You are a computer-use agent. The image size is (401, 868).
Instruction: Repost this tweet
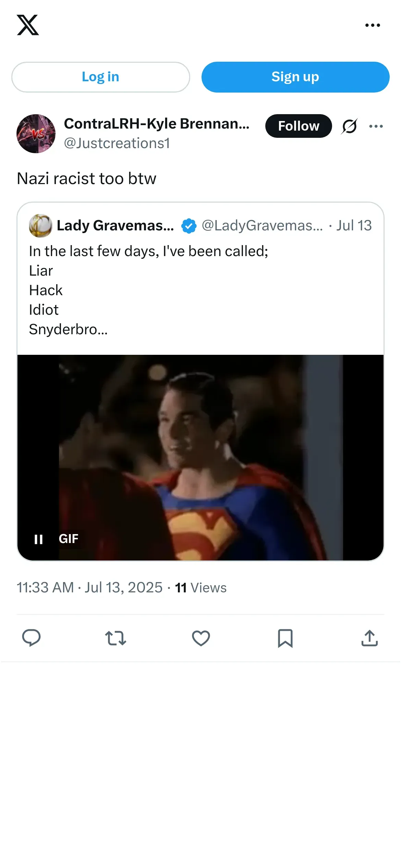(x=116, y=638)
